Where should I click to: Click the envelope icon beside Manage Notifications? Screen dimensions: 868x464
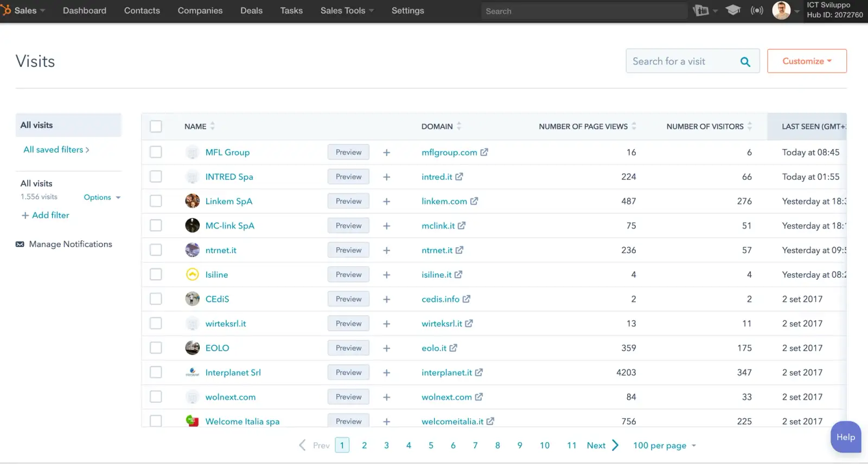(20, 244)
